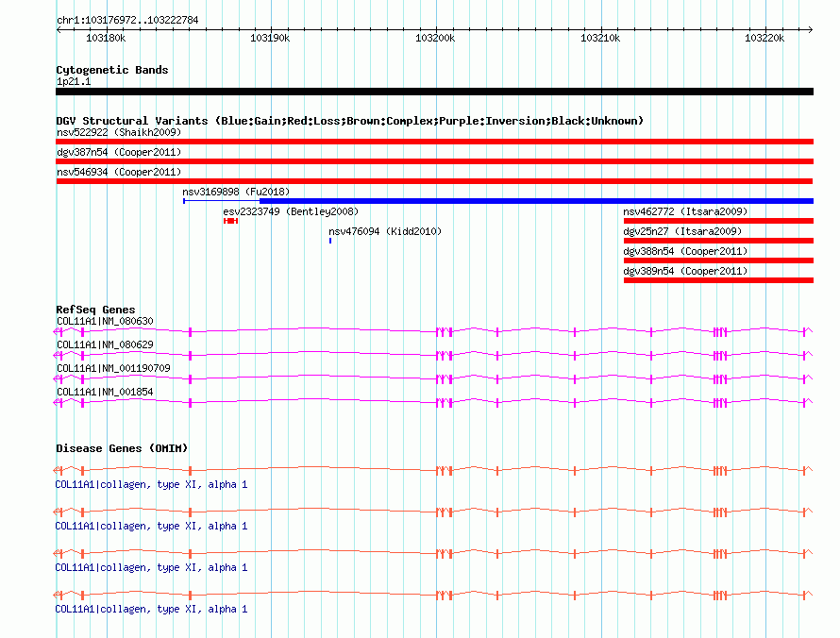Screen dimensions: 840x638
Task: Click the 103180k ruler tick label
Action: coord(106,38)
